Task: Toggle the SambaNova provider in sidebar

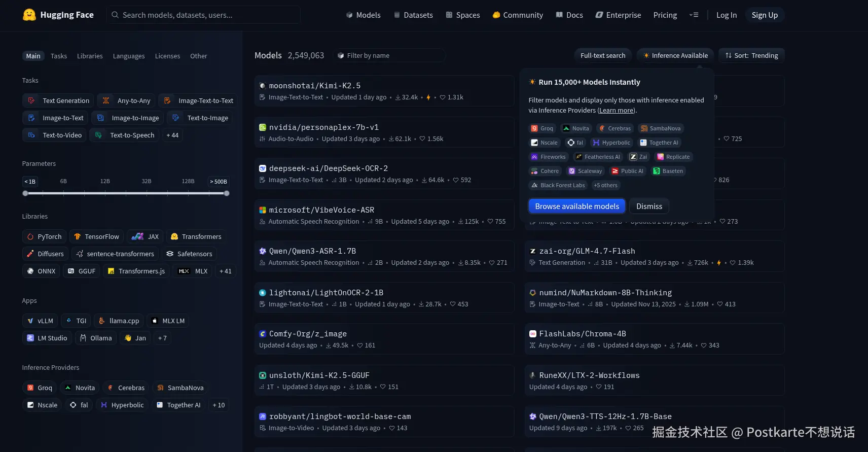Action: pos(180,388)
